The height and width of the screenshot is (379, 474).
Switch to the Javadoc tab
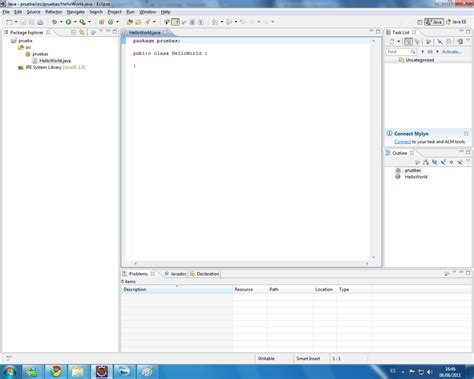[x=175, y=274]
